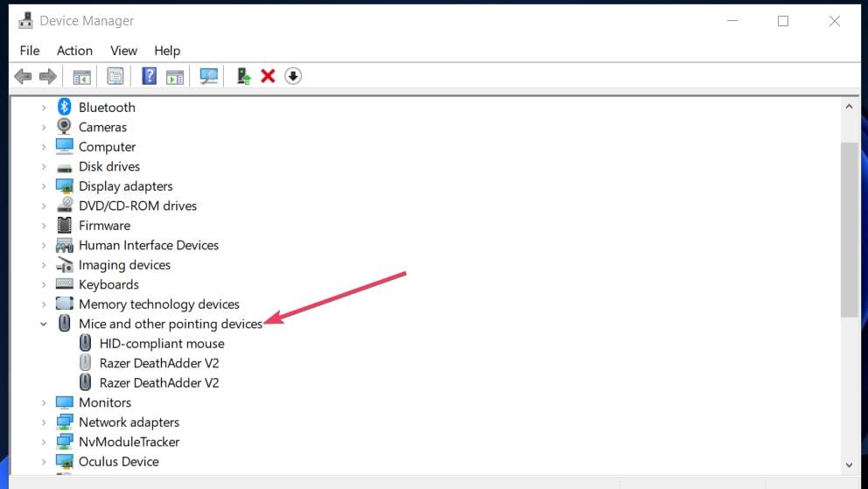
Task: Expand the Computer category
Action: coord(44,147)
